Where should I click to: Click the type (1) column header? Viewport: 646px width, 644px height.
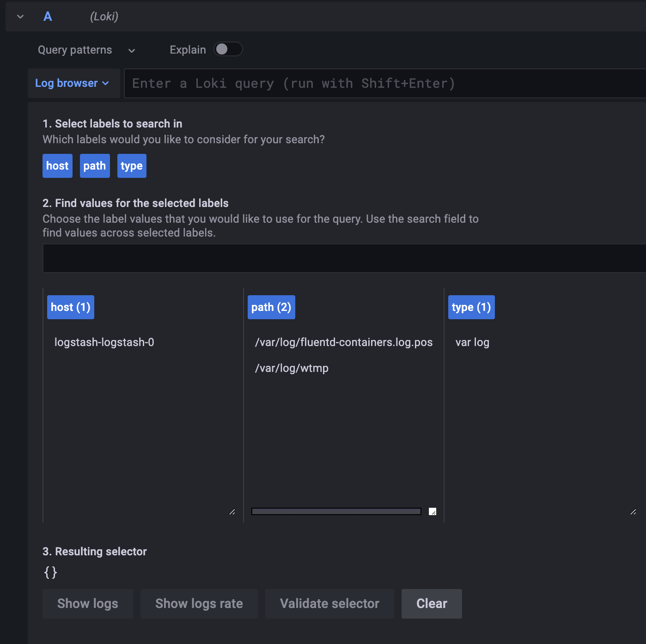click(x=471, y=307)
